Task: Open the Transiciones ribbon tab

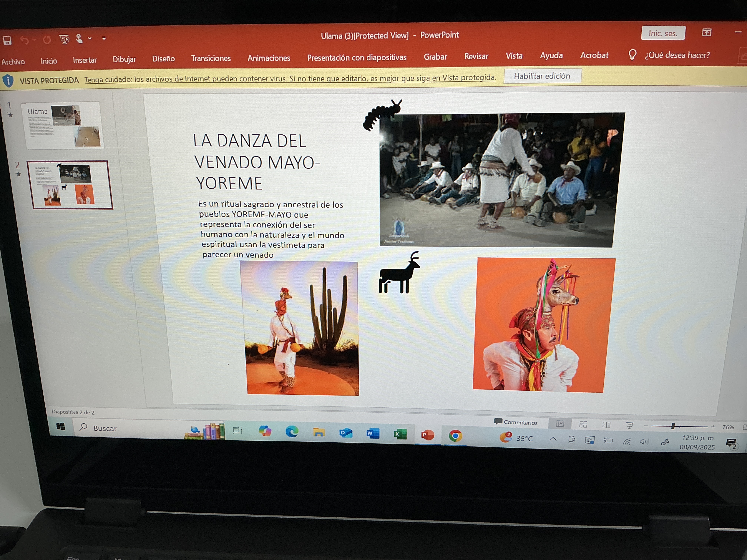Action: 211,58
